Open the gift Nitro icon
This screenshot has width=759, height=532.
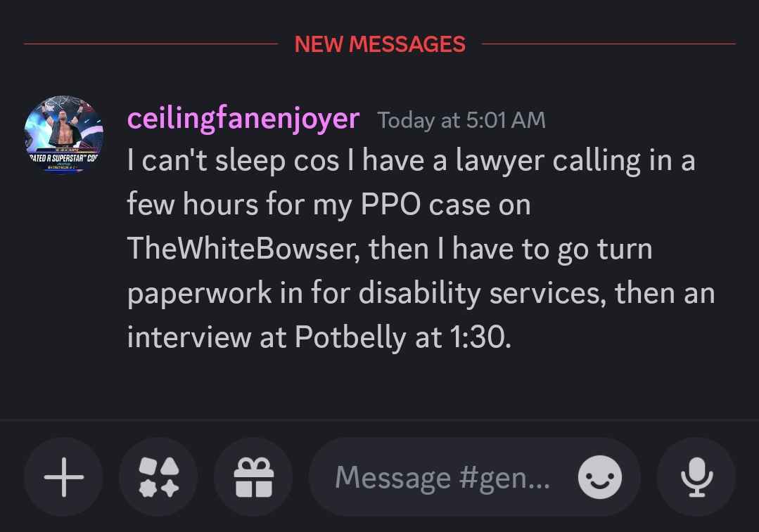point(254,477)
